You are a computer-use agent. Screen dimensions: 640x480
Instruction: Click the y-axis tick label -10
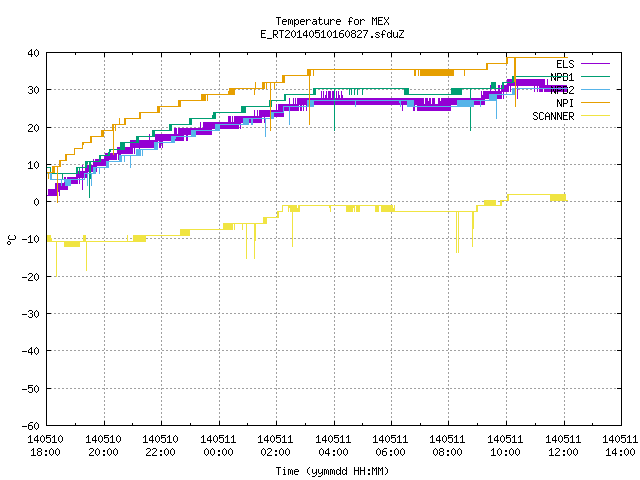point(31,239)
